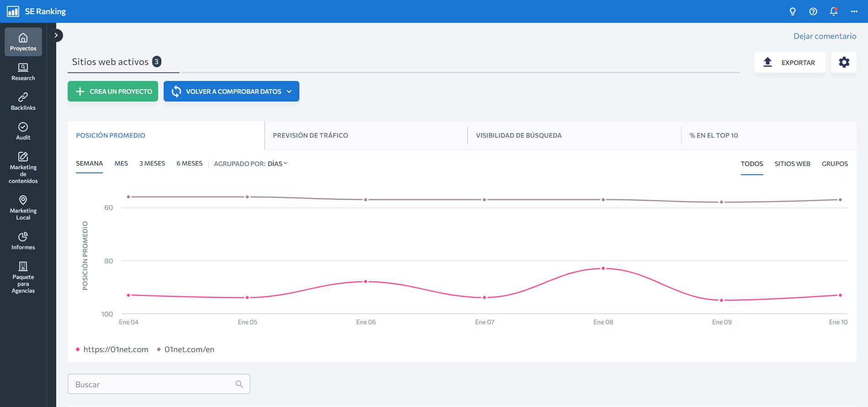Click the active sites count badge 3
868x407 pixels.
[x=157, y=62]
